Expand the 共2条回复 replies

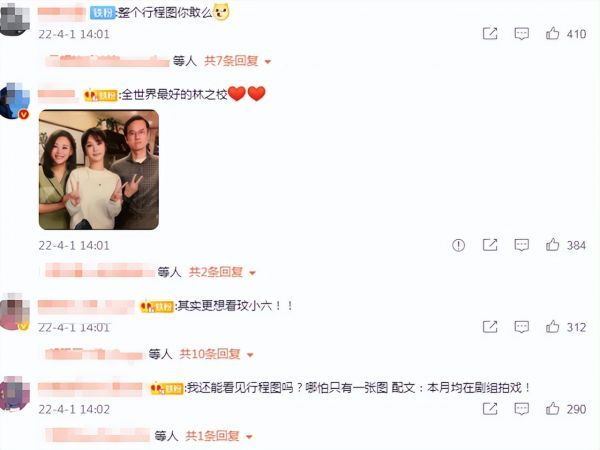pos(222,272)
